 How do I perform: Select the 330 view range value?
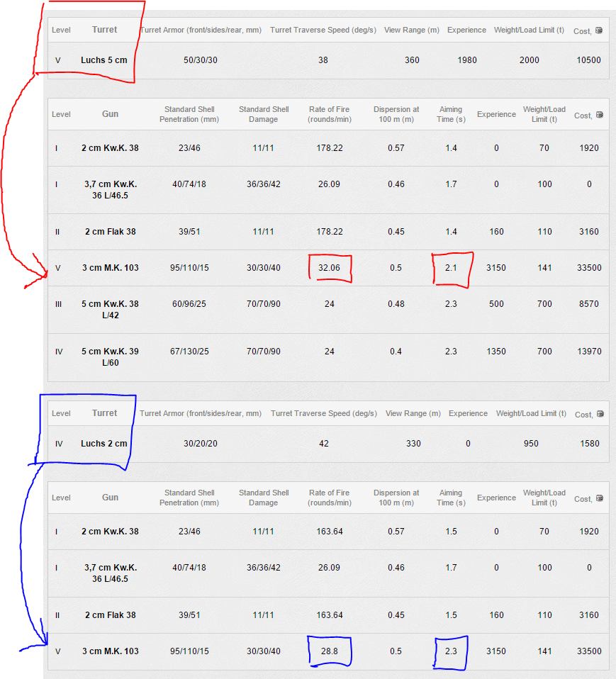[x=413, y=444]
